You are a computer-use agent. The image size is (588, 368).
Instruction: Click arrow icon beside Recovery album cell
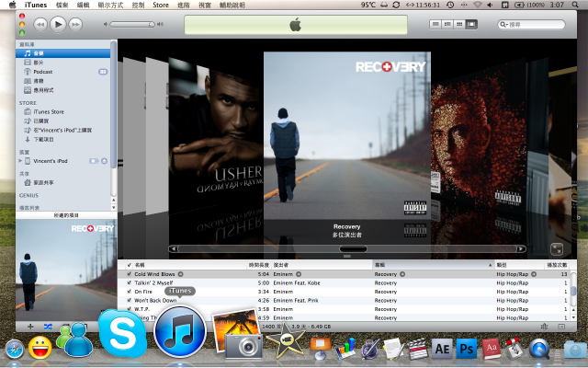(402, 274)
